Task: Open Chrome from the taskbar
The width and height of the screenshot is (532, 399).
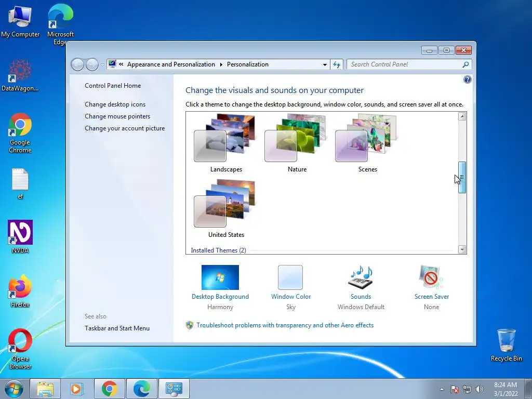Action: pyautogui.click(x=109, y=389)
